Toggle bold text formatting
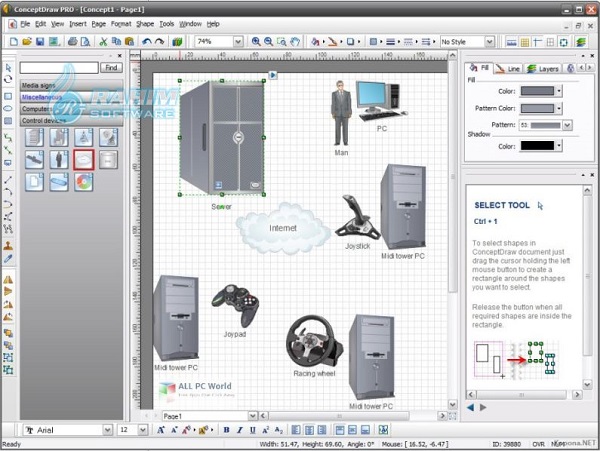600x451 pixels. [226, 430]
